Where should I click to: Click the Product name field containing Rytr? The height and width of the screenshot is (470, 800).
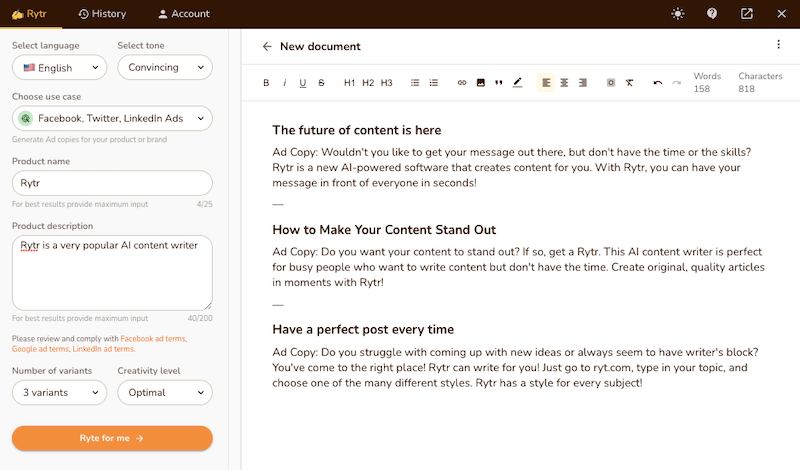tap(112, 183)
